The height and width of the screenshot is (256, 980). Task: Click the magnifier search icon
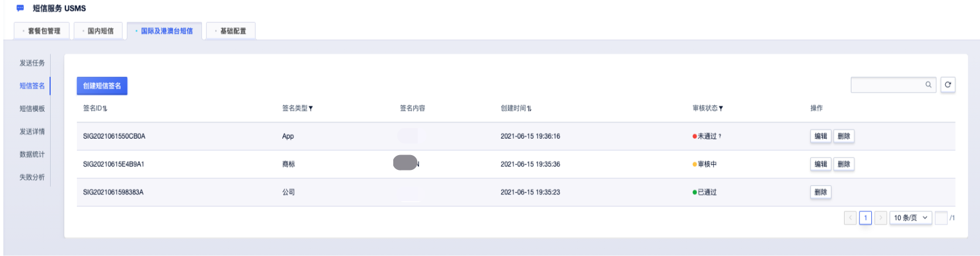coord(928,85)
